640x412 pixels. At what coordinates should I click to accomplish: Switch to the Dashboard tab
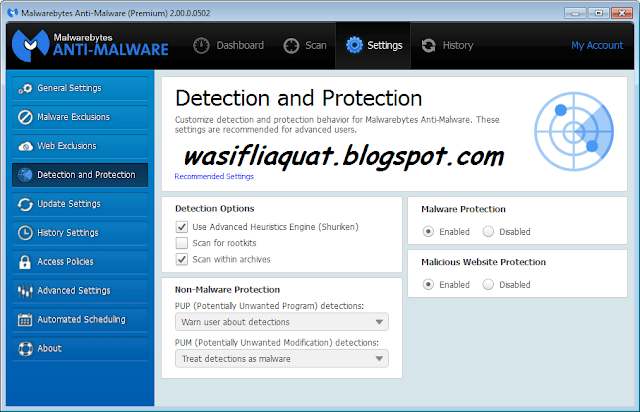pos(229,45)
